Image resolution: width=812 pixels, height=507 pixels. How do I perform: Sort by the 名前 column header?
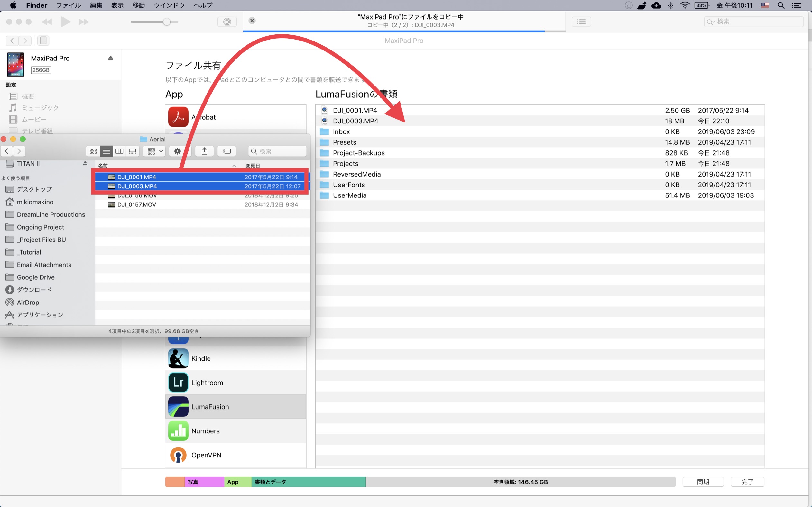(x=103, y=166)
